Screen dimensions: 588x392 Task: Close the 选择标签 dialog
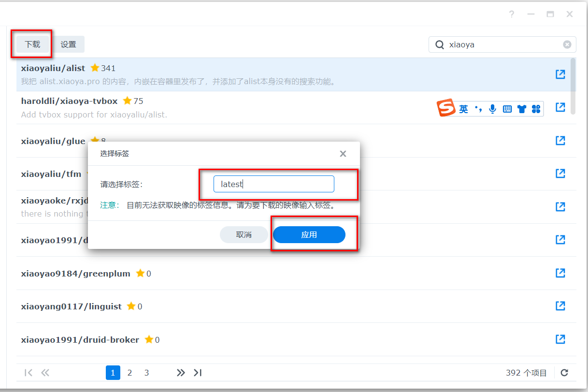click(x=343, y=154)
